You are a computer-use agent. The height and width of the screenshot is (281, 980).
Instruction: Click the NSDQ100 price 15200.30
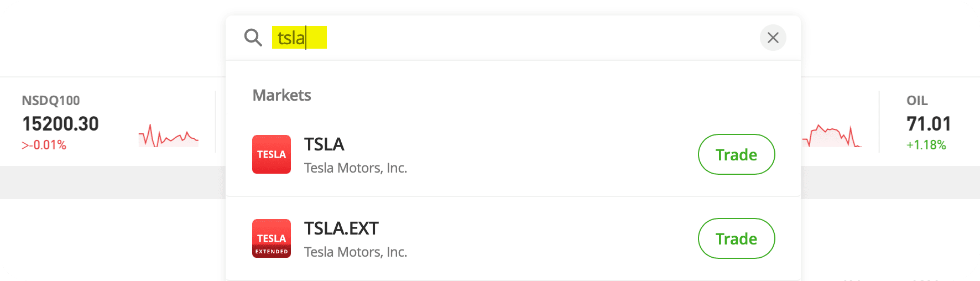coord(60,124)
